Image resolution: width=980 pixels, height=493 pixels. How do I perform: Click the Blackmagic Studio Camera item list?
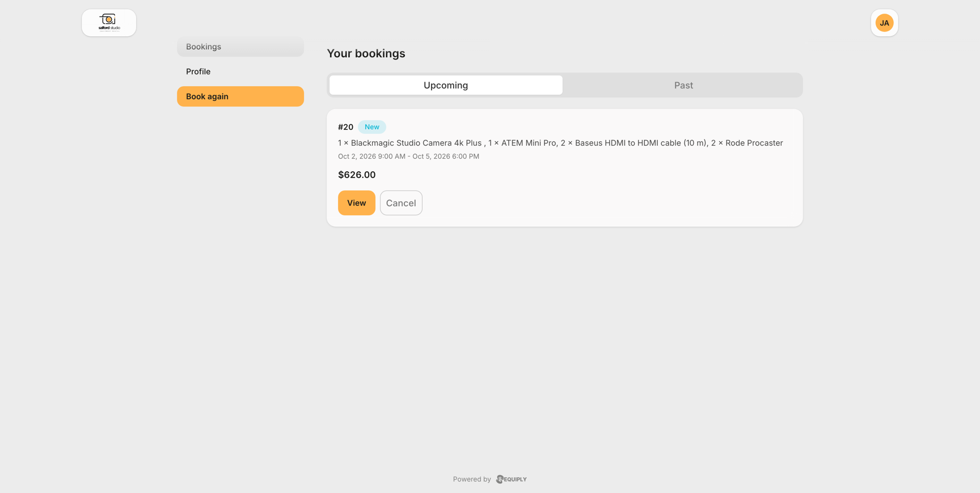click(x=560, y=143)
